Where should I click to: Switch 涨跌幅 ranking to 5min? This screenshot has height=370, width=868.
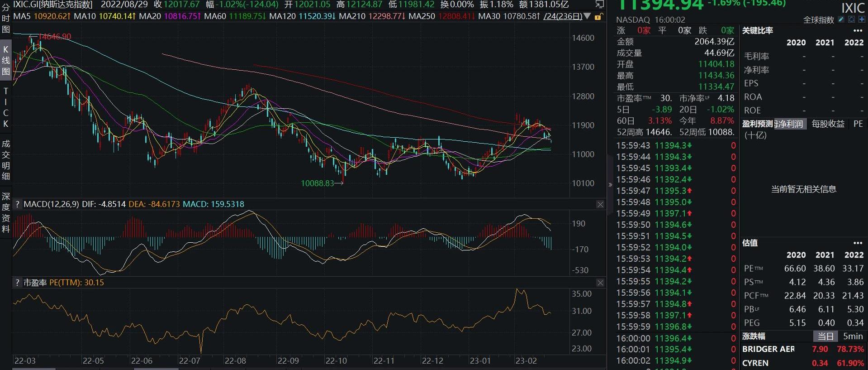point(853,336)
